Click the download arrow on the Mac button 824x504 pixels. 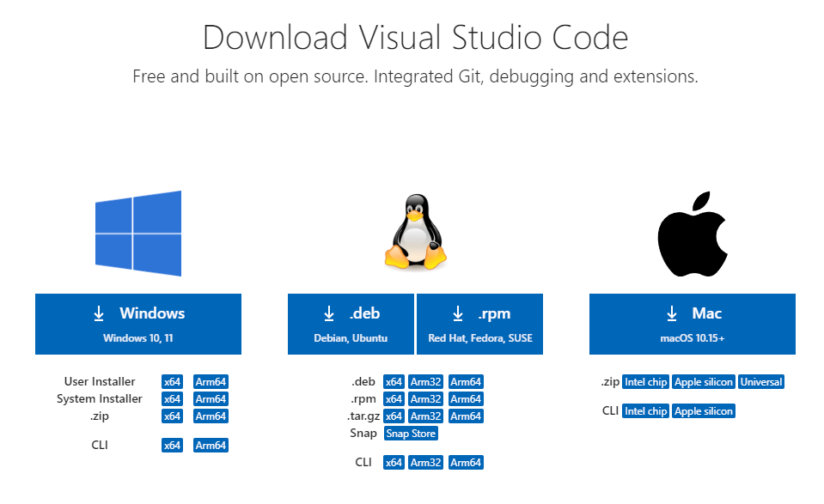pos(670,313)
